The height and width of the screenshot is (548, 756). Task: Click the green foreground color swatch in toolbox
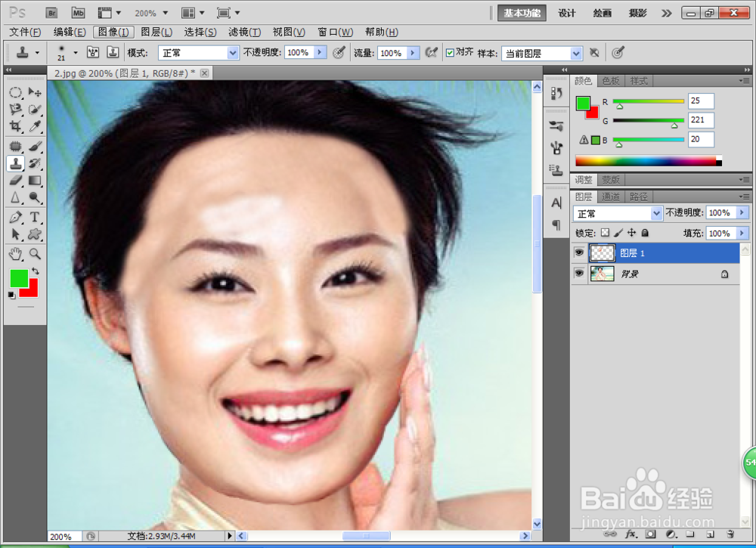[19, 278]
